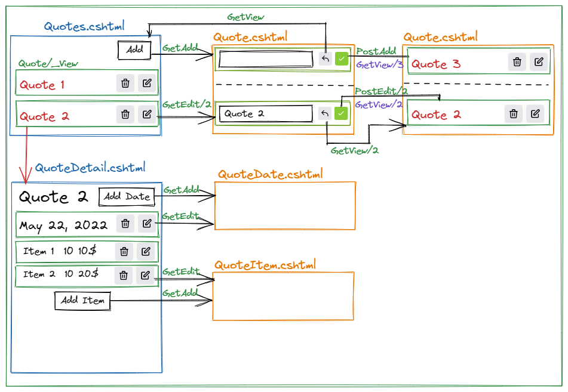Click the trash icon on Item 1 10 10$

tap(124, 252)
